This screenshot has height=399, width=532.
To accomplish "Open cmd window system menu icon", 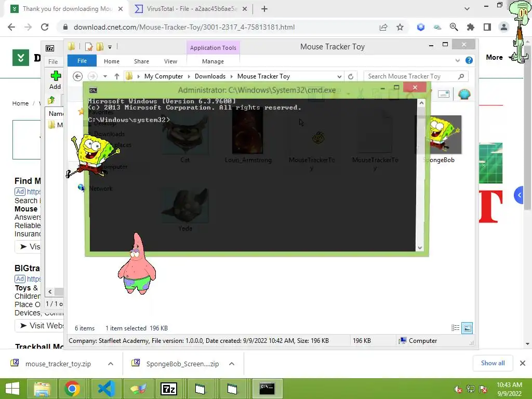I will point(93,90).
